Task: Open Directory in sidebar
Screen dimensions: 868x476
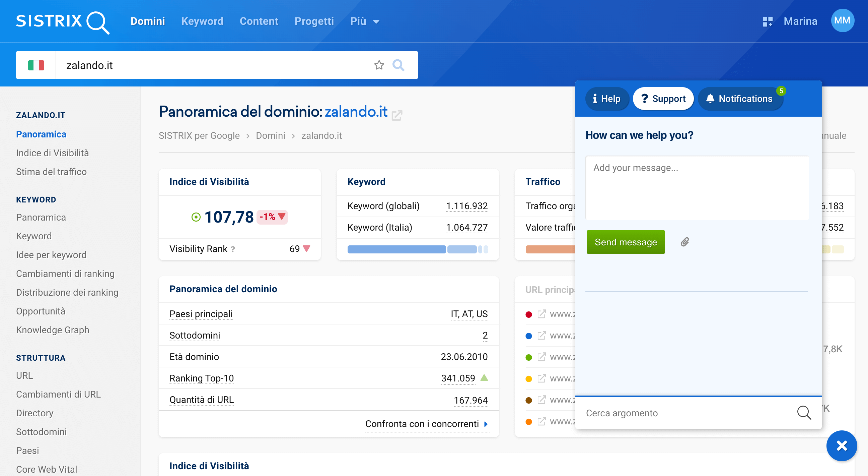Action: pos(35,413)
